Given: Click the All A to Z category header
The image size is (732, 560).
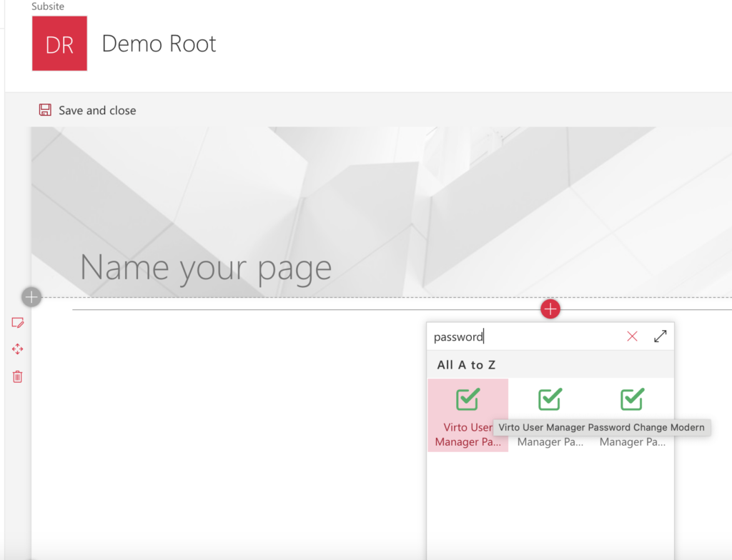Looking at the screenshot, I should [466, 365].
